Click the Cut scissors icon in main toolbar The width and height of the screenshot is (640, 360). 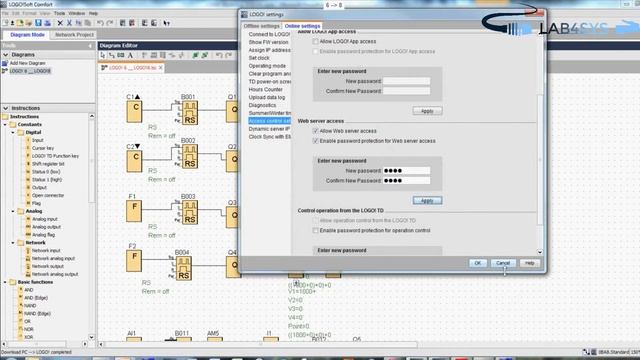[69, 23]
